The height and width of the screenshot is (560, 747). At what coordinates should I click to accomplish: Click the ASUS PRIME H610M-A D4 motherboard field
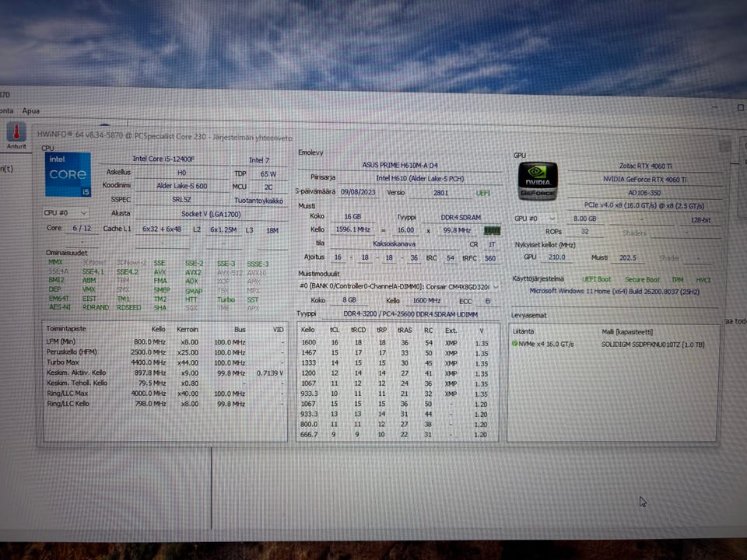tap(400, 165)
